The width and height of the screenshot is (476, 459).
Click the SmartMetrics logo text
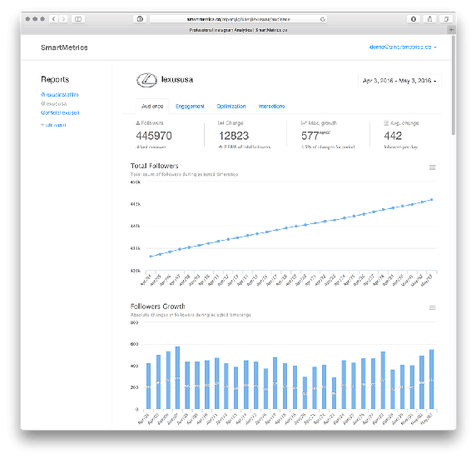coord(64,47)
